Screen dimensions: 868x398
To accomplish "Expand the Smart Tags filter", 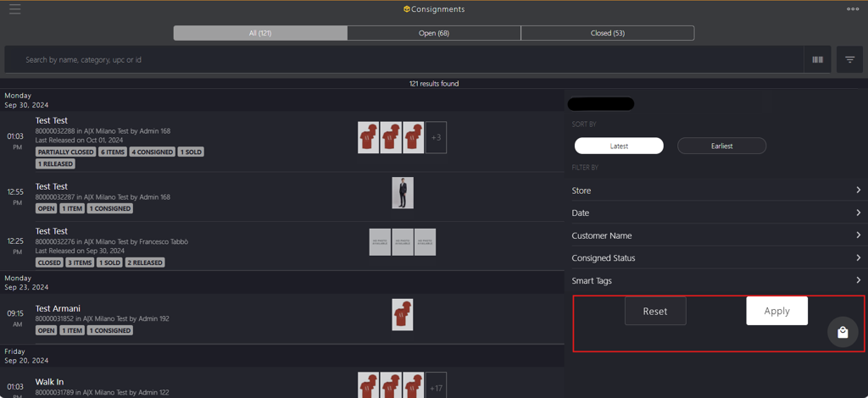I will click(717, 281).
